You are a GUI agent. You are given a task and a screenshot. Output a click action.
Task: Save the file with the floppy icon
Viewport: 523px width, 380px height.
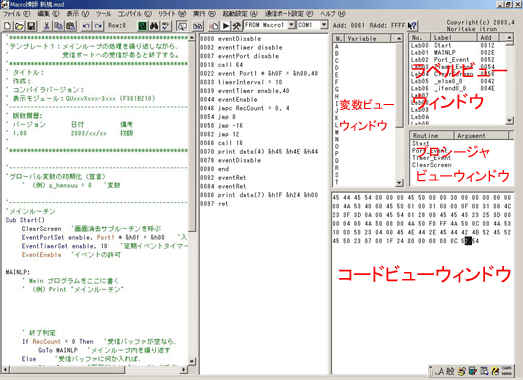click(31, 26)
